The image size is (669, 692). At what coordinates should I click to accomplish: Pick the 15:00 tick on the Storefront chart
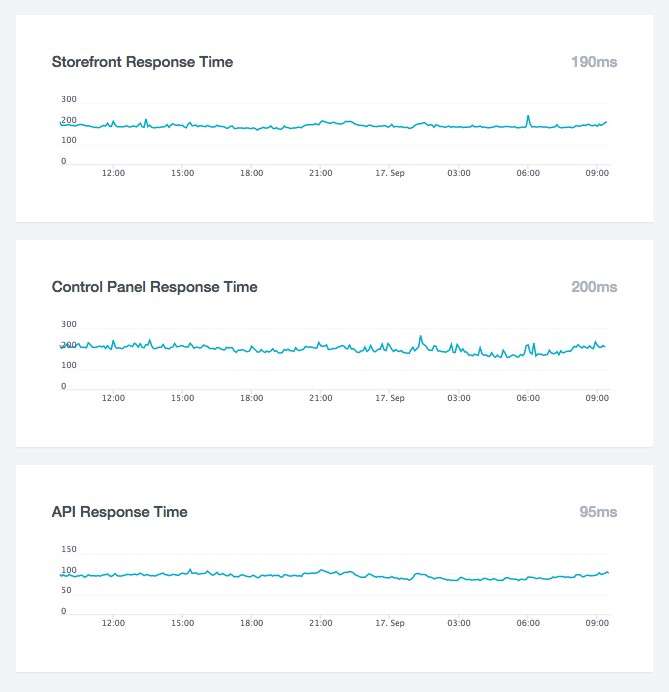[182, 173]
